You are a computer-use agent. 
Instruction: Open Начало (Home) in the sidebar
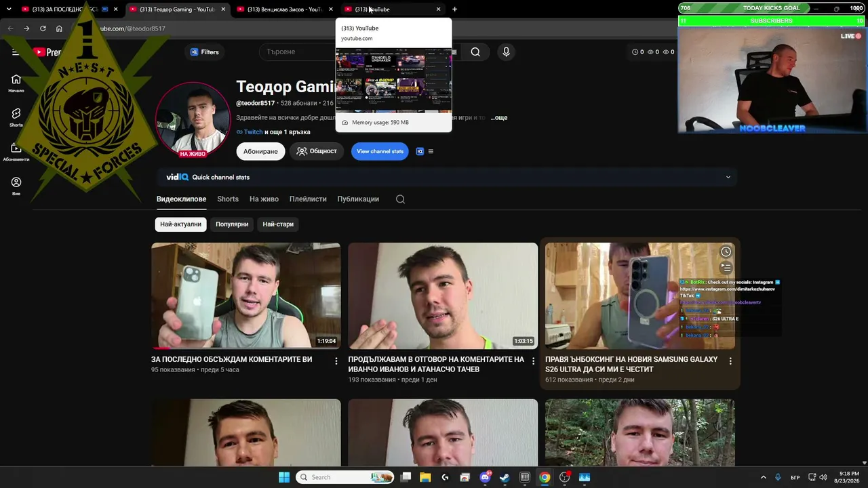16,83
